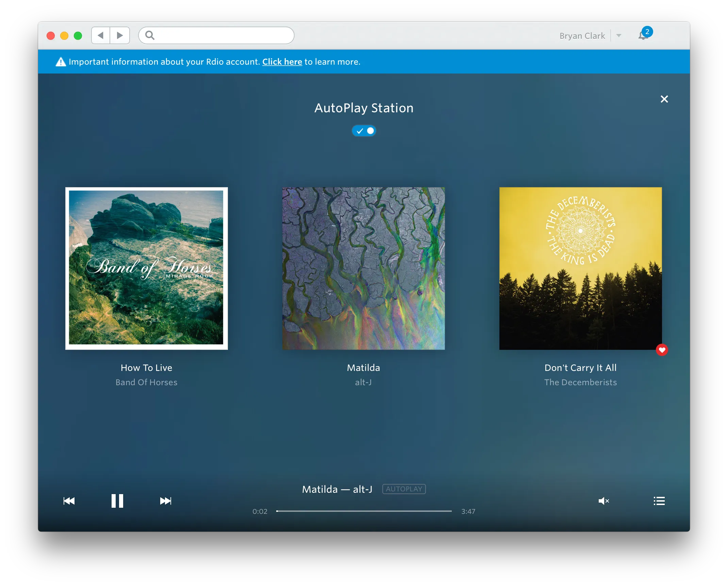Select The Decemberists King Is Dead cover
The height and width of the screenshot is (586, 728).
580,268
